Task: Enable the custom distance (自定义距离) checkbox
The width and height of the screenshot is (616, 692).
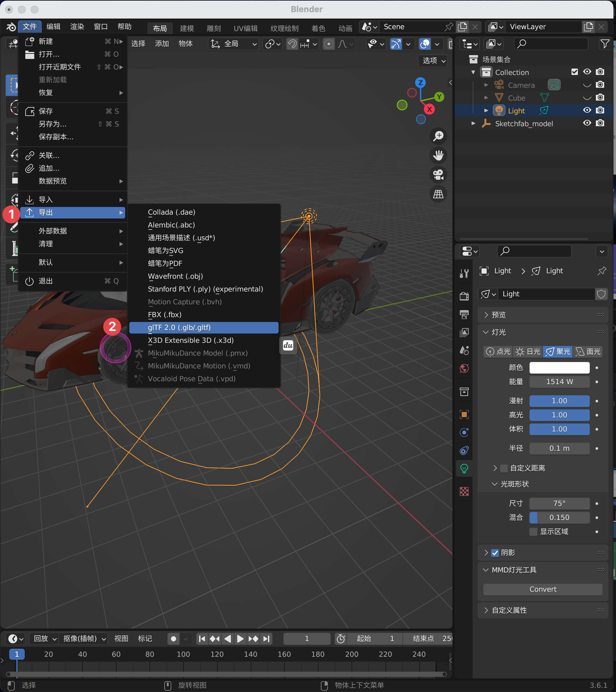Action: coord(504,468)
